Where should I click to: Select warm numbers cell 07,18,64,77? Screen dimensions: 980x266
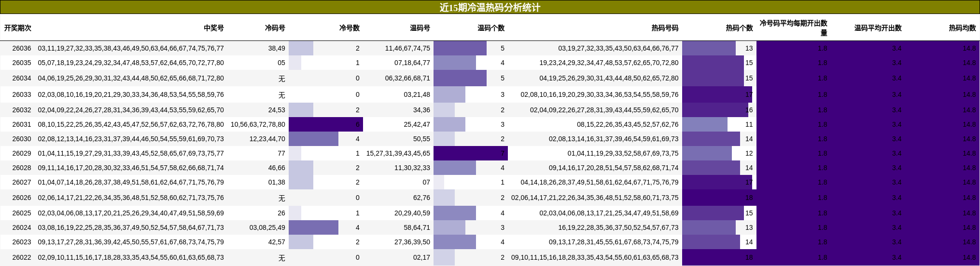(x=412, y=63)
